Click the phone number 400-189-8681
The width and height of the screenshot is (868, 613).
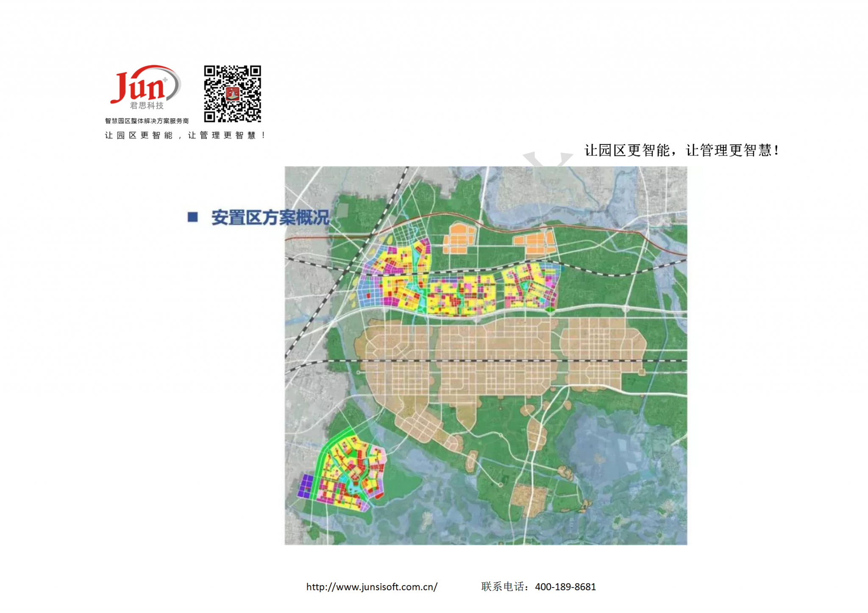(565, 587)
